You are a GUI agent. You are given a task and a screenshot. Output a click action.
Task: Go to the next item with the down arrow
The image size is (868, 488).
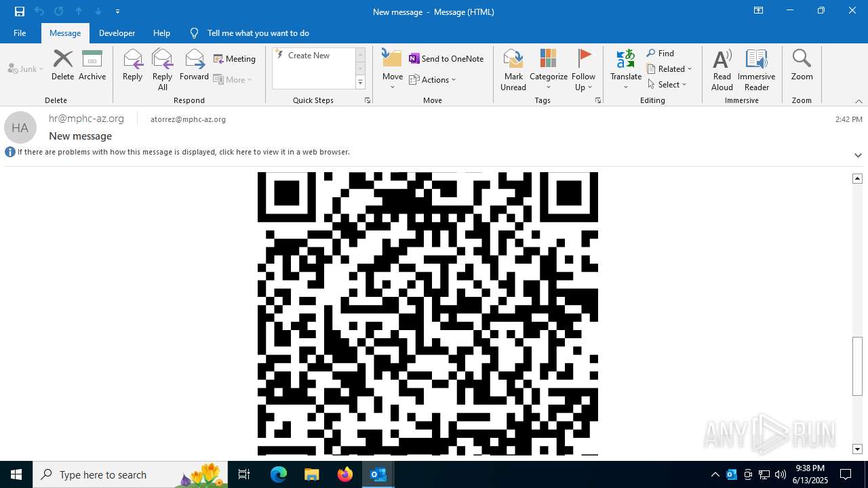98,12
